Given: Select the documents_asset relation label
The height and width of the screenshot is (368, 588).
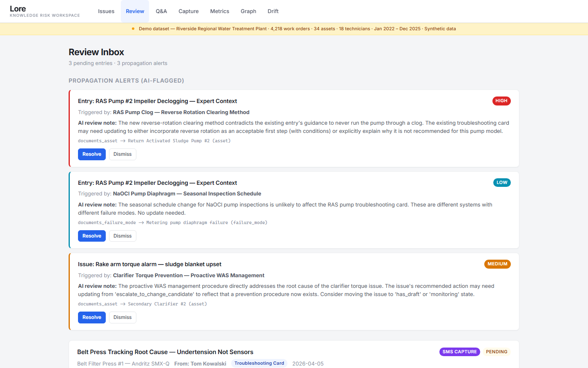Looking at the screenshot, I should click(97, 140).
